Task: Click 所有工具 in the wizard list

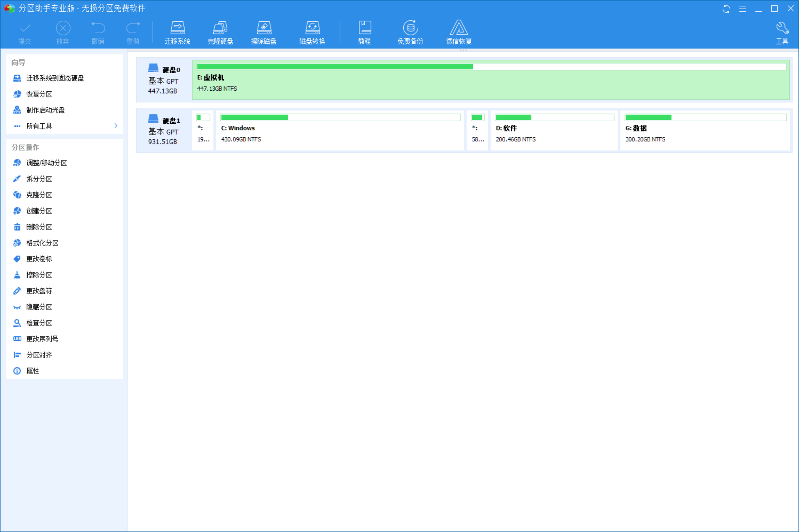Action: click(39, 126)
